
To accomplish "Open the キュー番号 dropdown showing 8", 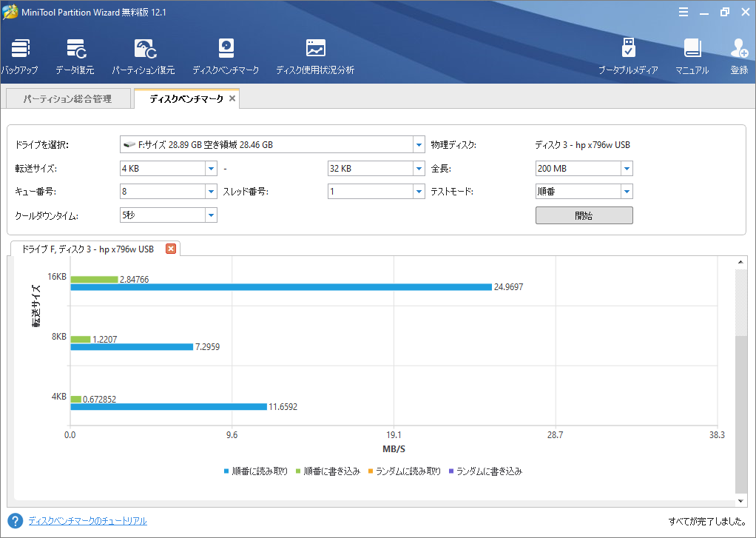I will pyautogui.click(x=211, y=192).
